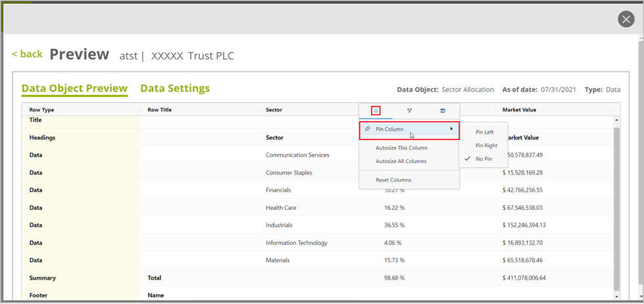Select the Information Technology cell
This screenshot has width=644, height=304.
tap(297, 243)
